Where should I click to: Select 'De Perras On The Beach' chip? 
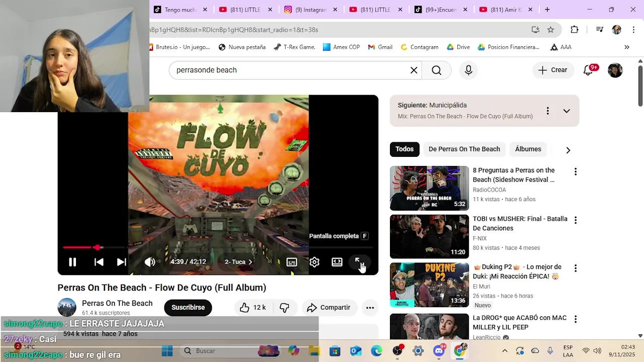tap(464, 149)
